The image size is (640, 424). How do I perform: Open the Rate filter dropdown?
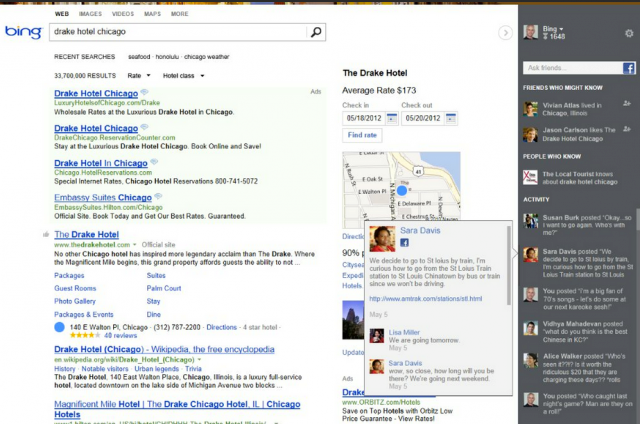tap(139, 75)
